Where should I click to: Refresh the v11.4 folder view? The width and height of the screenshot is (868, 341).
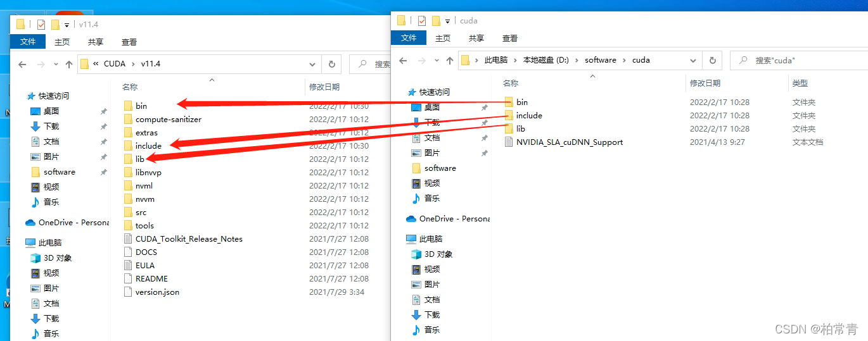coord(331,64)
